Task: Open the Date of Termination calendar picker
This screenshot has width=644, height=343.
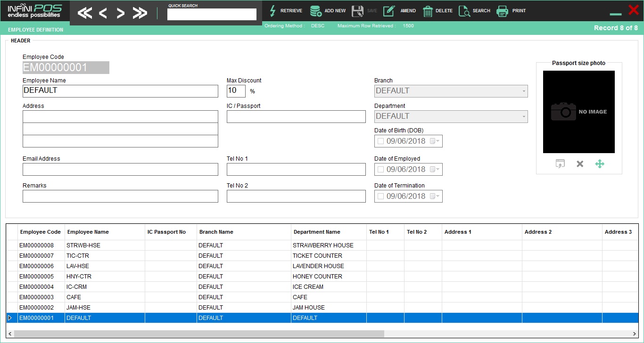Action: point(435,196)
